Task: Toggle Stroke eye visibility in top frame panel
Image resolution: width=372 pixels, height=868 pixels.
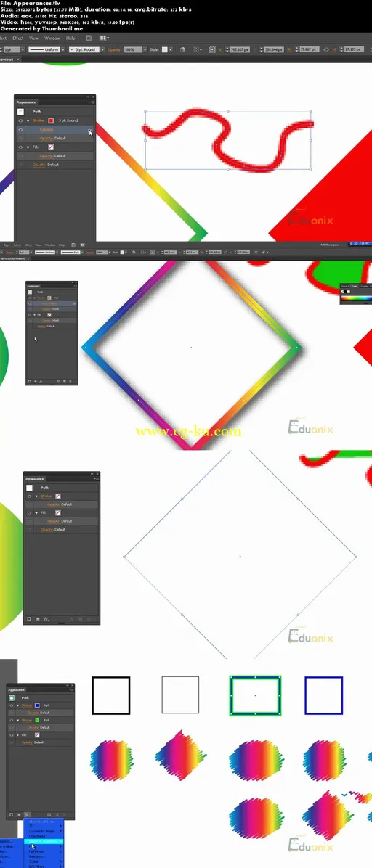Action: click(x=20, y=120)
